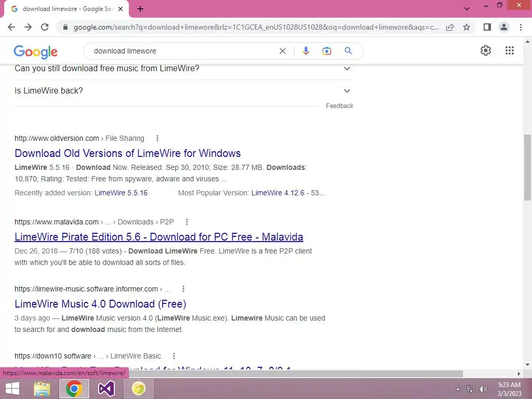Expand the 'Is LimeWire back?' question
The width and height of the screenshot is (532, 399).
click(x=183, y=91)
